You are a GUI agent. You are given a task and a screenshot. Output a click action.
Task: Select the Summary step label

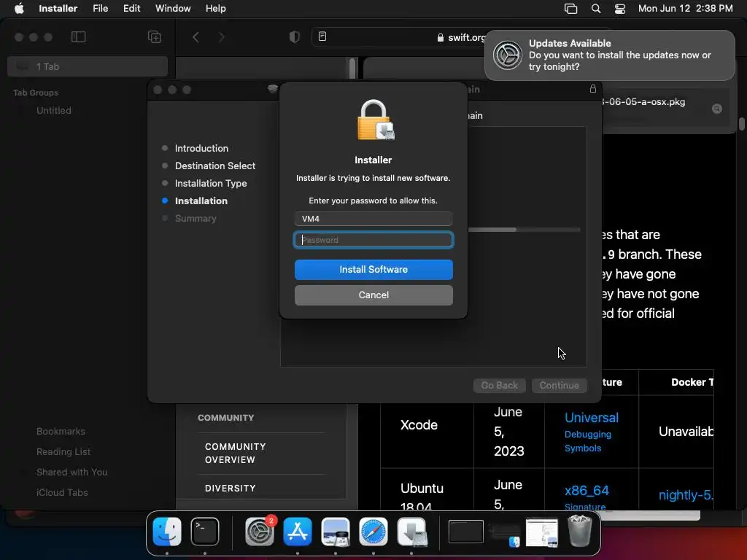tap(196, 219)
